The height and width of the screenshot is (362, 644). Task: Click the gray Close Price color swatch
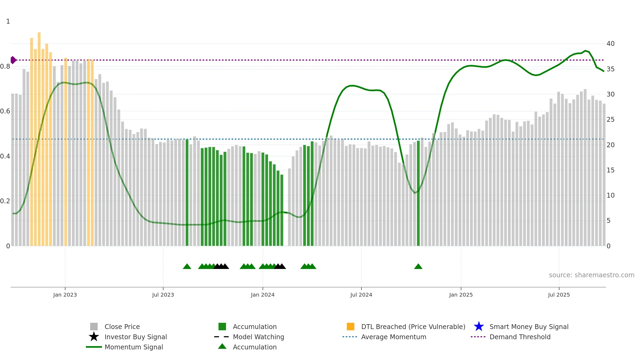(94, 327)
